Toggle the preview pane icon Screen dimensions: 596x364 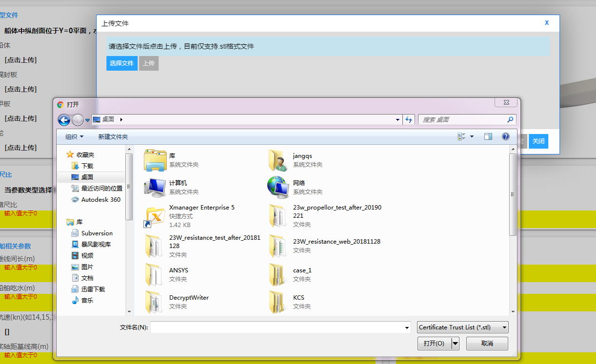point(488,137)
